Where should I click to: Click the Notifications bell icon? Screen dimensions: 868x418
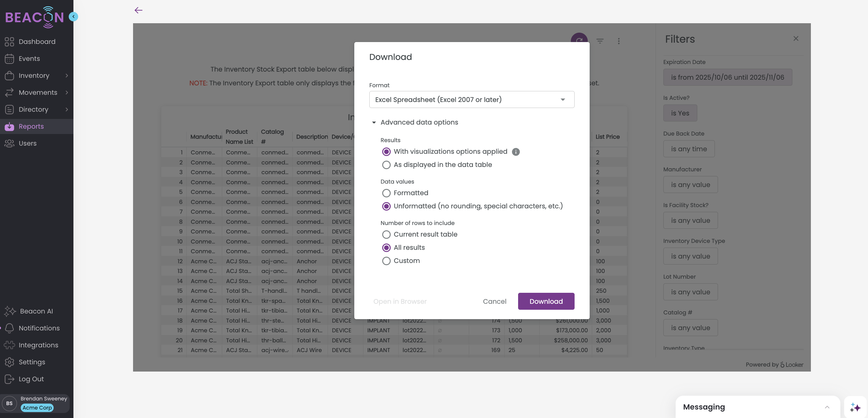[x=9, y=328]
